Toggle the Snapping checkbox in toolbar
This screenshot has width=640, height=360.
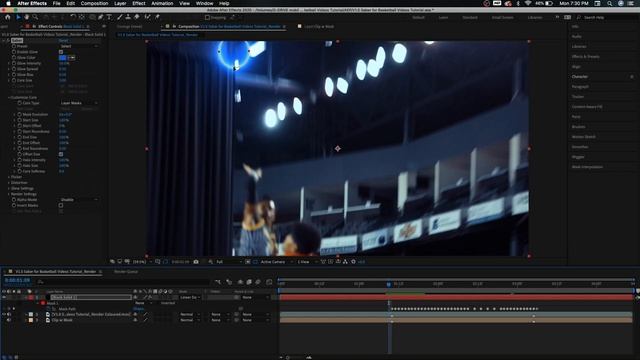[207, 18]
